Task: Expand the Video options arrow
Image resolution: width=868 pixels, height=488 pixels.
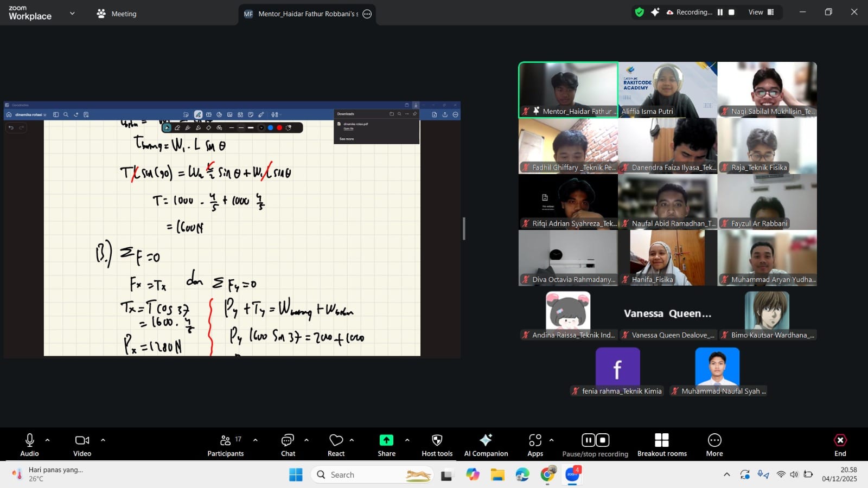Action: [103, 440]
